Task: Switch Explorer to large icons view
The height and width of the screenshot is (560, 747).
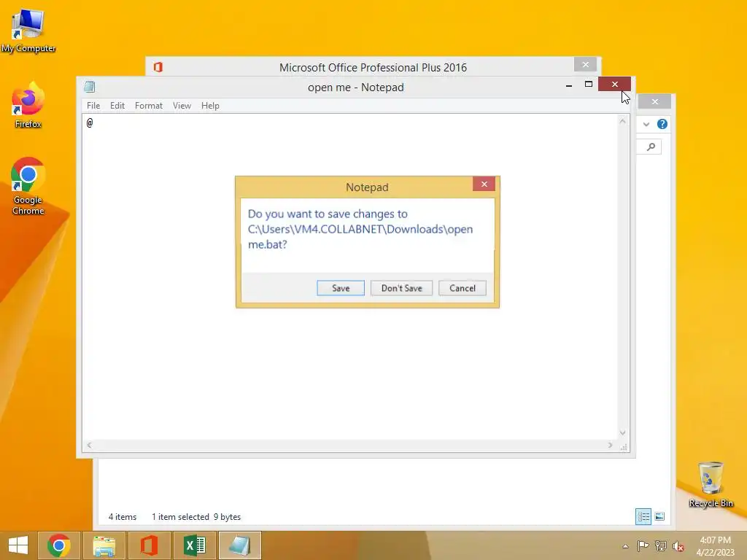Action: pyautogui.click(x=659, y=516)
